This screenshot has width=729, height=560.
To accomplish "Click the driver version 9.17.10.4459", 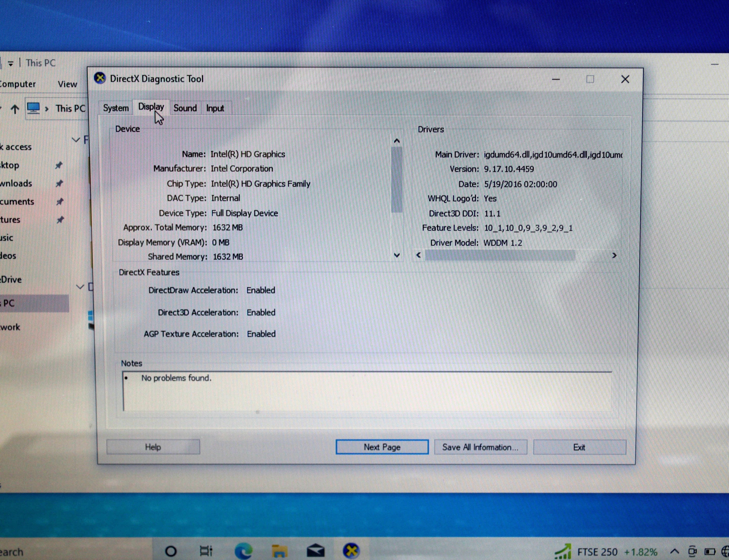I will (x=509, y=169).
